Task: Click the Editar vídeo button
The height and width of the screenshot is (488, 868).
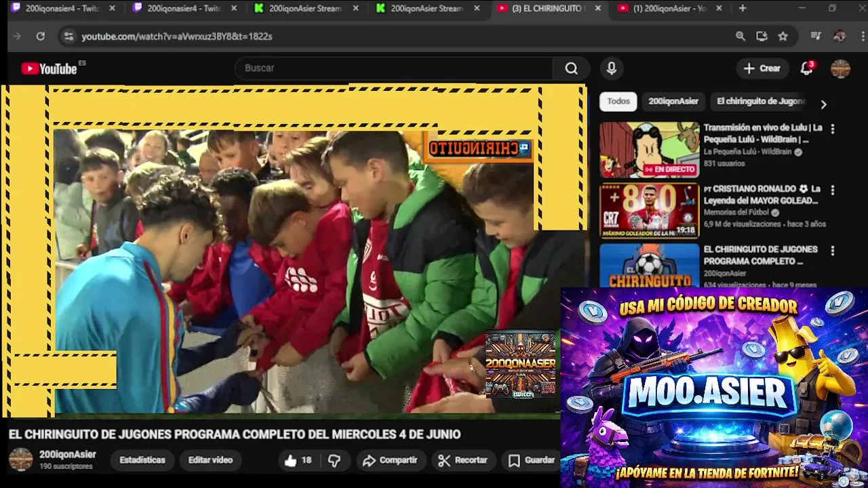Action: point(210,460)
